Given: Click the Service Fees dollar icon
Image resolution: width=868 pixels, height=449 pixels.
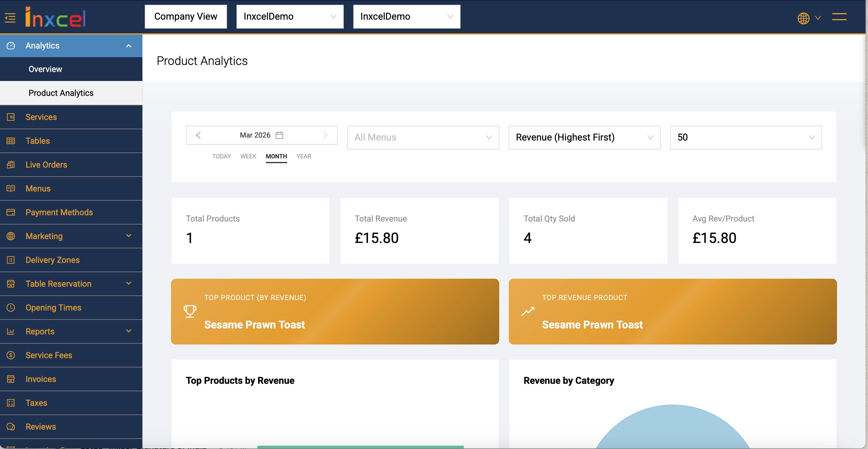Looking at the screenshot, I should (11, 355).
